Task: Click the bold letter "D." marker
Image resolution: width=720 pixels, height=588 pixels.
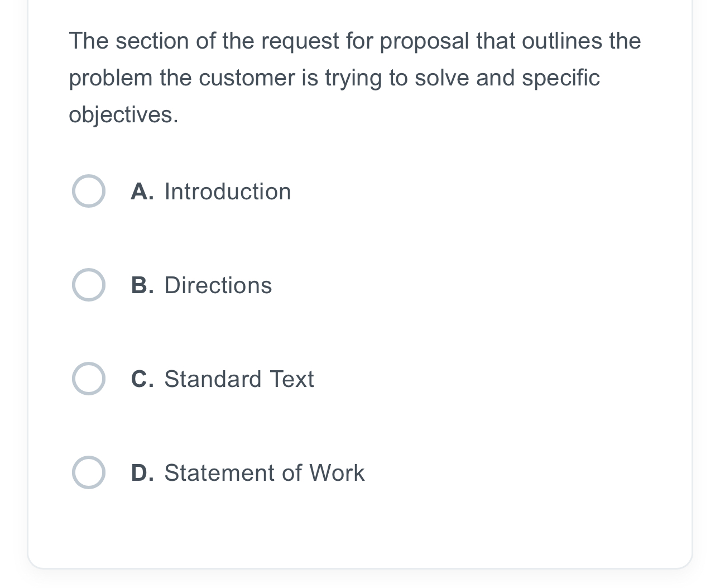Action: [142, 473]
